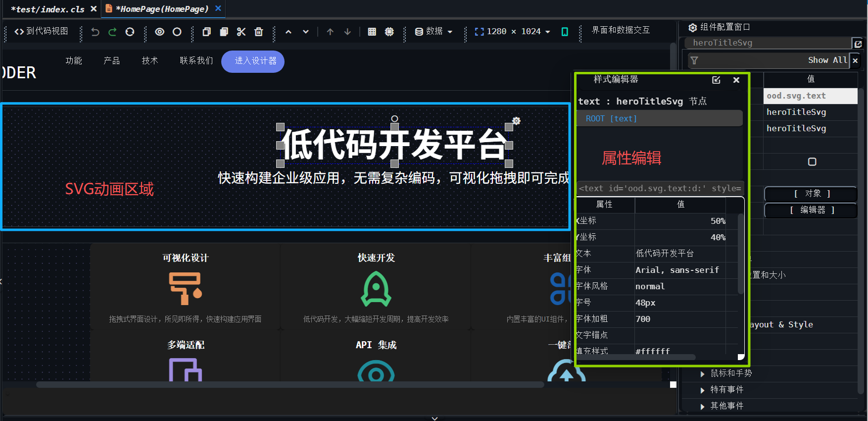The width and height of the screenshot is (868, 421).
Task: Click the paste icon in toolbar
Action: (x=224, y=32)
